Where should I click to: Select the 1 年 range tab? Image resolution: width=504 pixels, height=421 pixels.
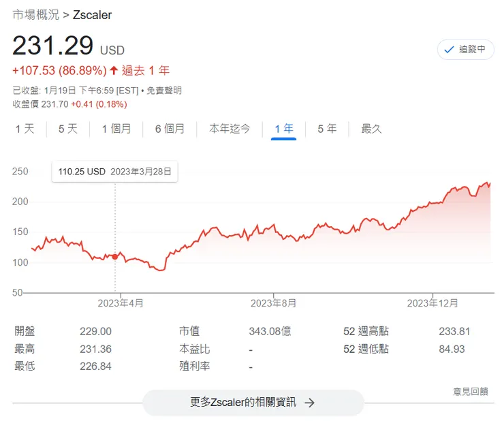tap(283, 129)
